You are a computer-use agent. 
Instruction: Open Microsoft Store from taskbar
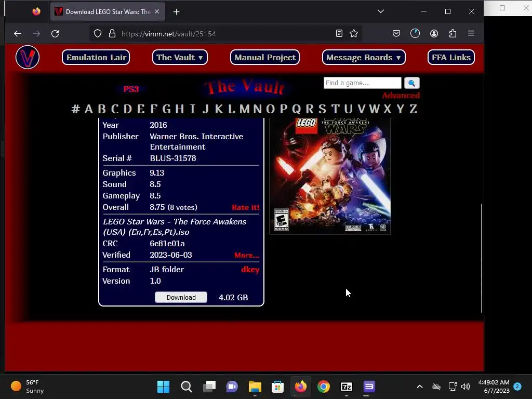[x=277, y=387]
